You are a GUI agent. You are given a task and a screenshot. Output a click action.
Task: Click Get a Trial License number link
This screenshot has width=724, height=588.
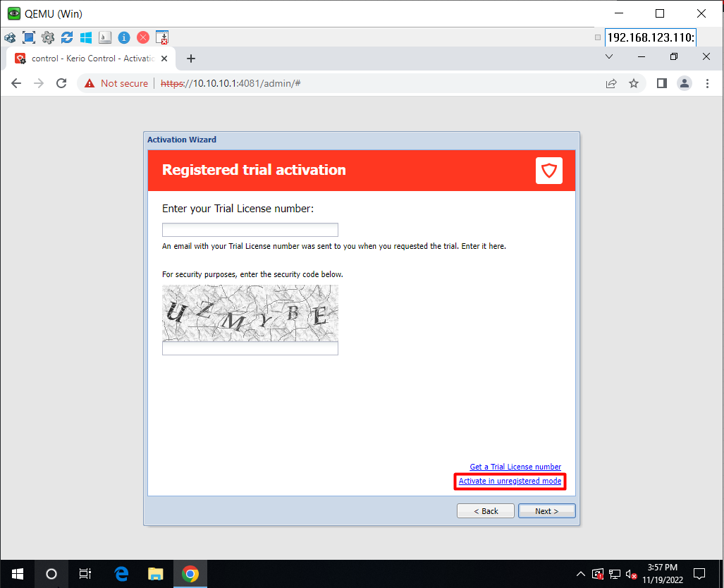[x=515, y=467]
